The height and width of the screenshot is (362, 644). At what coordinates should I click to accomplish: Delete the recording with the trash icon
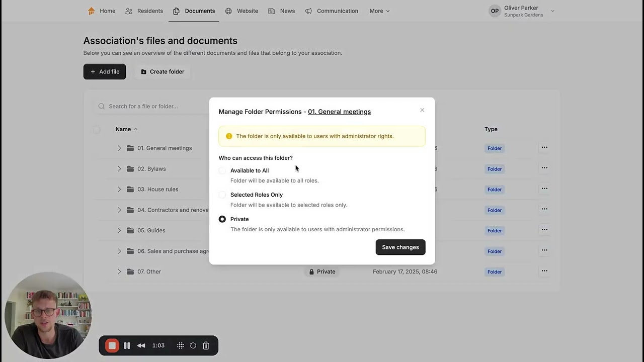(206, 345)
